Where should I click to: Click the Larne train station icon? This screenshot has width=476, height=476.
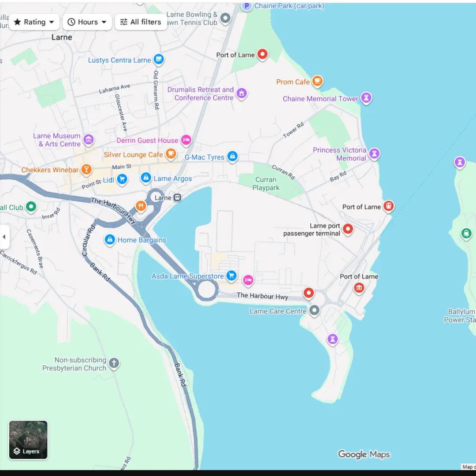(x=177, y=197)
